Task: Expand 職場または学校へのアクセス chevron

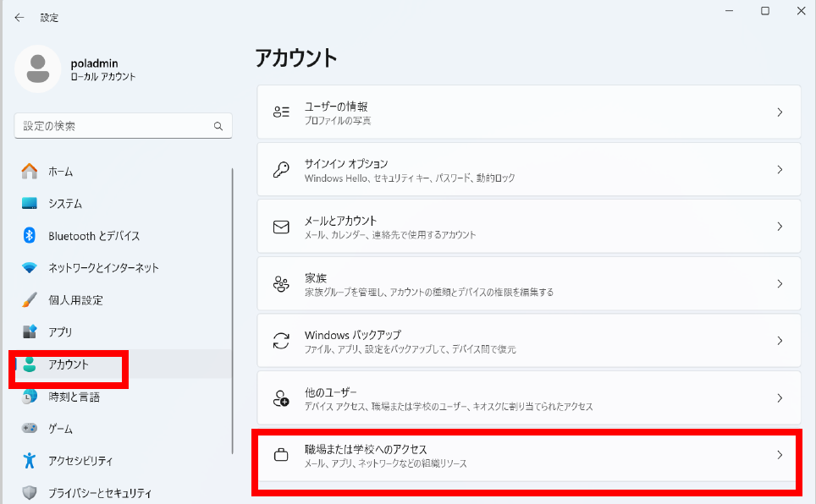Action: [780, 455]
